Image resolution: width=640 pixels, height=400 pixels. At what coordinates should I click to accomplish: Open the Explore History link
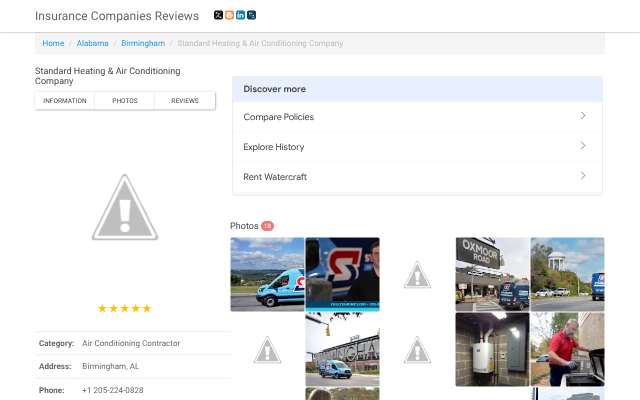click(x=273, y=147)
